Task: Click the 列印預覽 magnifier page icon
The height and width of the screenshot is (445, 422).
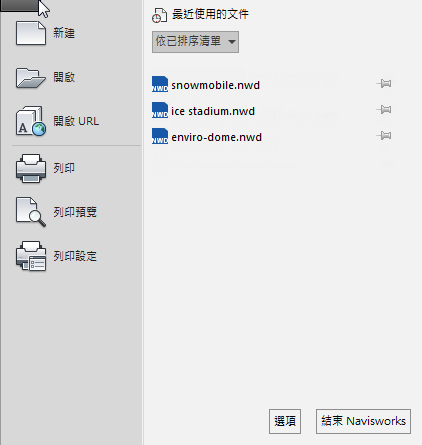Action: tap(31, 212)
